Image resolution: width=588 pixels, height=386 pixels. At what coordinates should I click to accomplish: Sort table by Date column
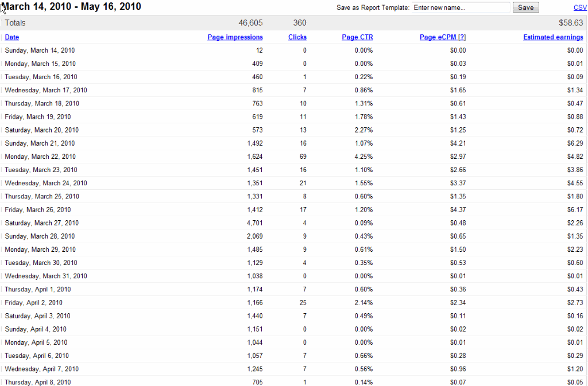pyautogui.click(x=11, y=37)
